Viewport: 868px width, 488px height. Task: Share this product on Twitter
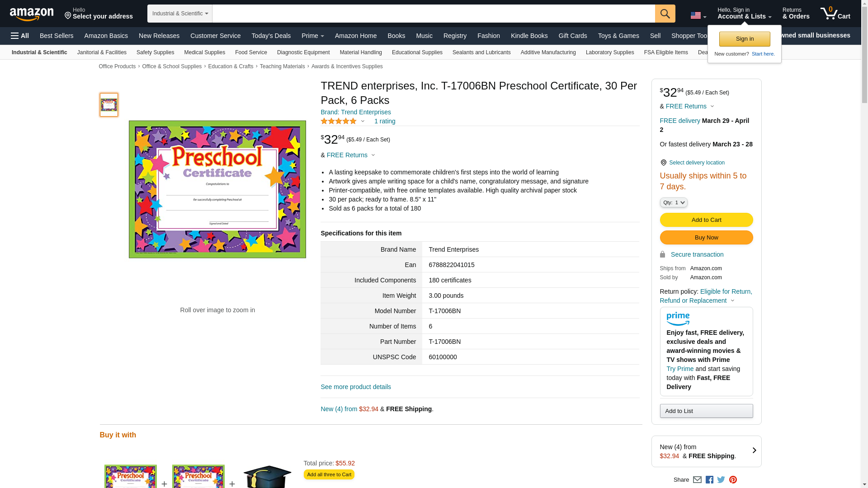click(721, 480)
